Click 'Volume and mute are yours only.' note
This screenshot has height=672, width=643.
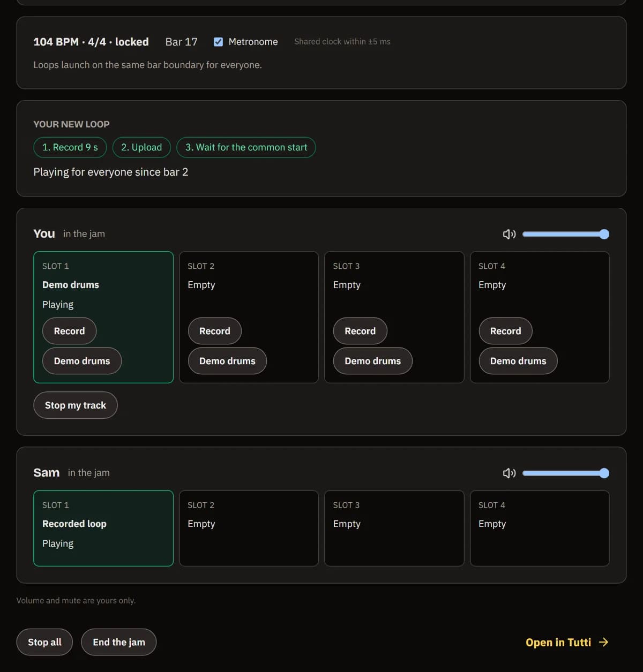[x=76, y=600]
